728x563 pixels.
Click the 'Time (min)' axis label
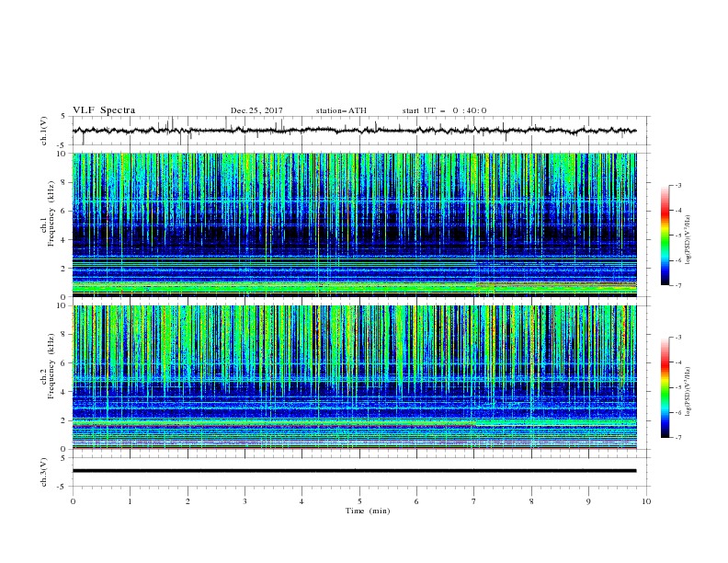point(368,511)
